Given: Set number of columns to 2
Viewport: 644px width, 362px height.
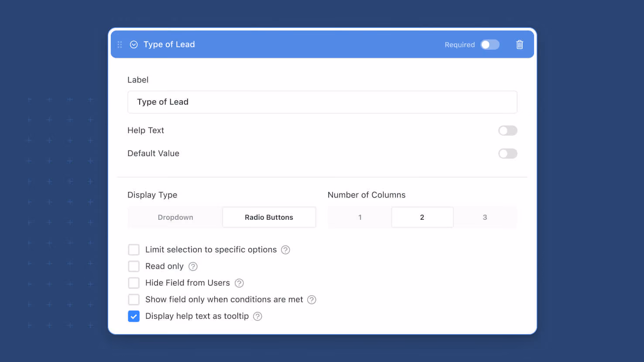Looking at the screenshot, I should pyautogui.click(x=422, y=217).
